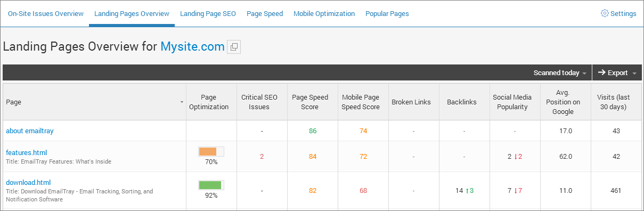Click the 92% green optimization bar
The image size is (644, 211).
(211, 185)
